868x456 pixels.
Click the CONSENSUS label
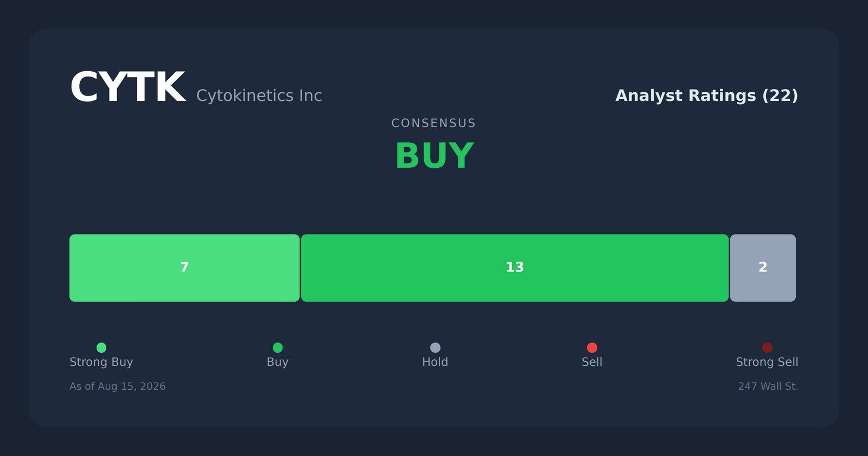point(434,123)
